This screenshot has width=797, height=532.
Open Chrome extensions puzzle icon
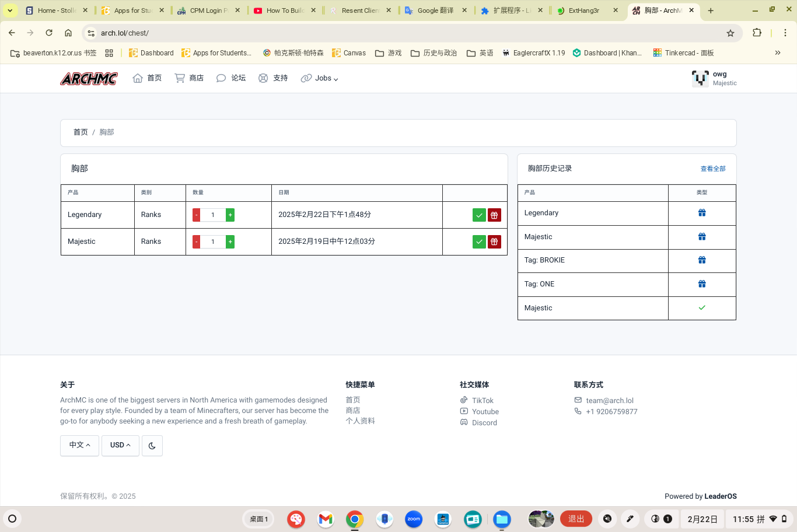757,33
